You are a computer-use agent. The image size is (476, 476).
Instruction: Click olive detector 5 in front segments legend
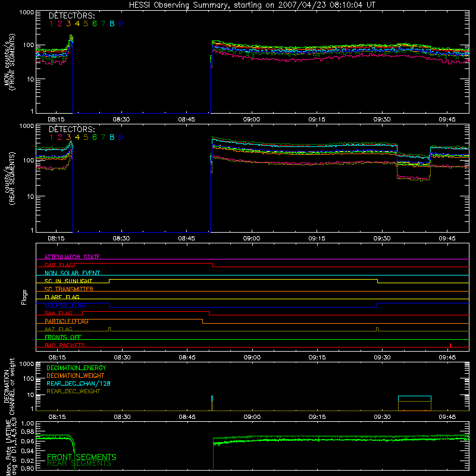point(86,24)
